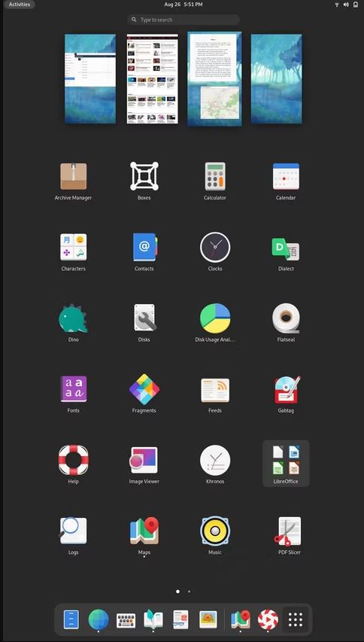
Task: Click the Type to search field
Action: (184, 20)
